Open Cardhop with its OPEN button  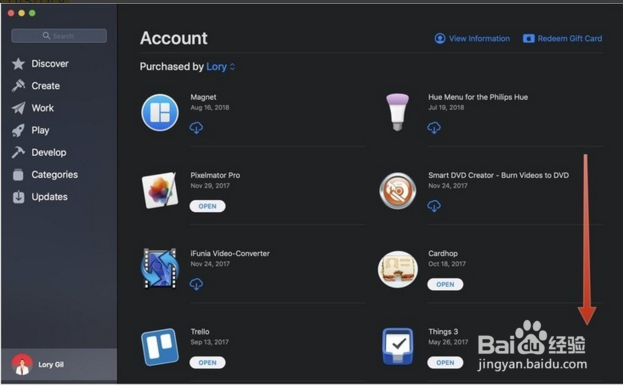[x=445, y=284]
